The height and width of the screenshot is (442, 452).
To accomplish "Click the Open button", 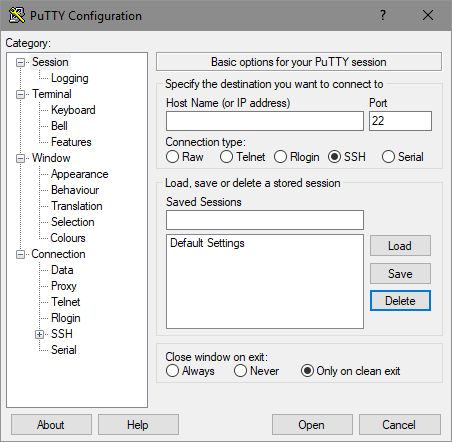I will (312, 425).
